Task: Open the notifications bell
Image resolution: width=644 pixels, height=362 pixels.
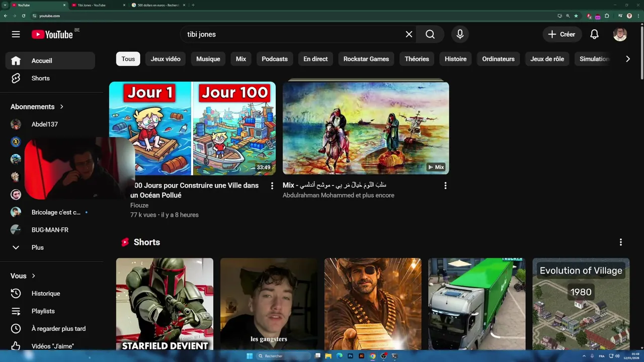Action: coord(594,34)
